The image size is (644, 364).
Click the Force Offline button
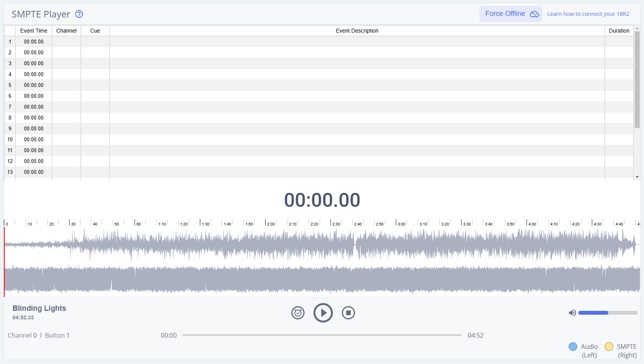click(x=510, y=14)
